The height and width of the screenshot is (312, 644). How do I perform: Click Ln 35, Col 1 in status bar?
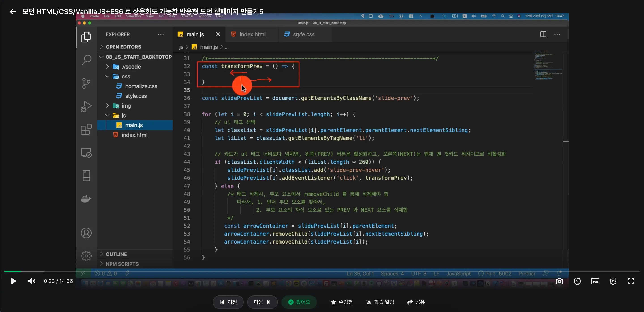pos(360,274)
